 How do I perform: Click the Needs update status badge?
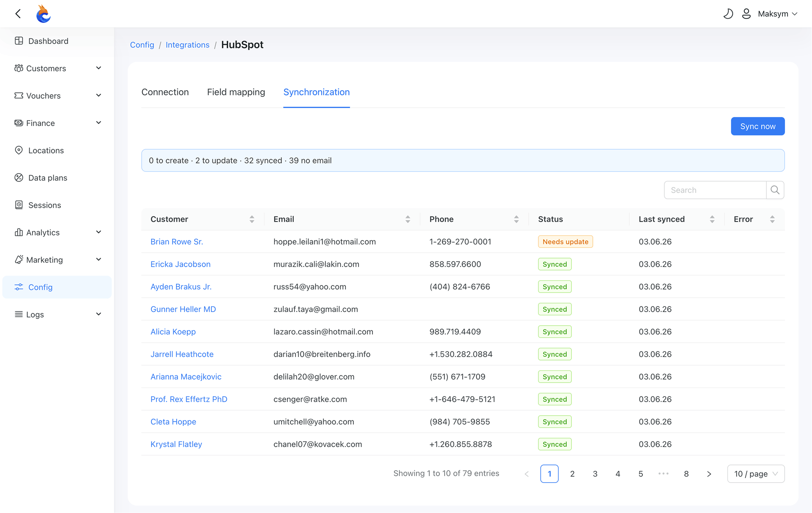pyautogui.click(x=566, y=242)
